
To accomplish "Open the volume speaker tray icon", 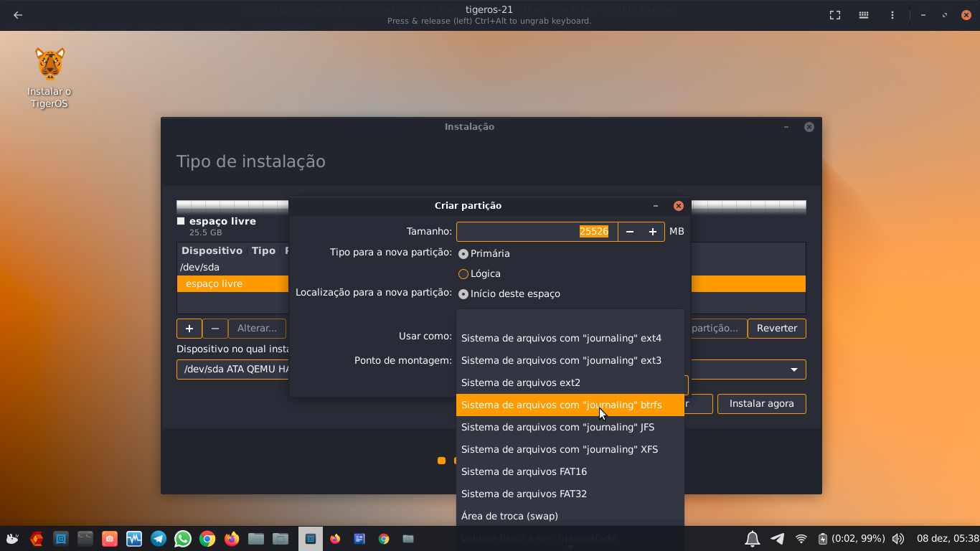I will pos(898,539).
